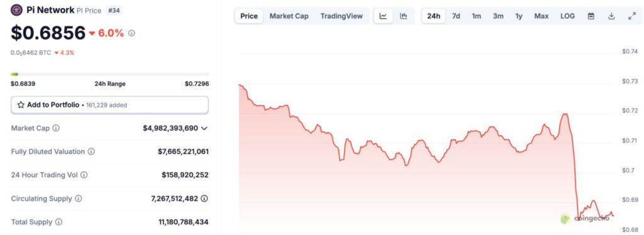Click the #34 rank badge
Screen dimensions: 644x235
pos(113,10)
